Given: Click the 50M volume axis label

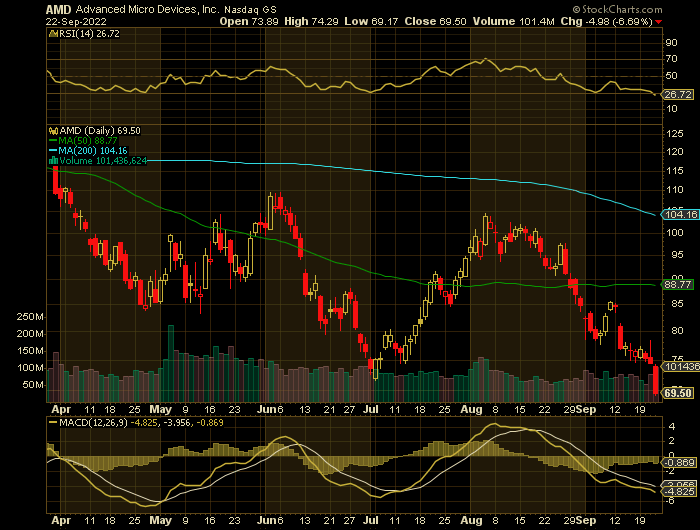Looking at the screenshot, I should click(x=33, y=384).
